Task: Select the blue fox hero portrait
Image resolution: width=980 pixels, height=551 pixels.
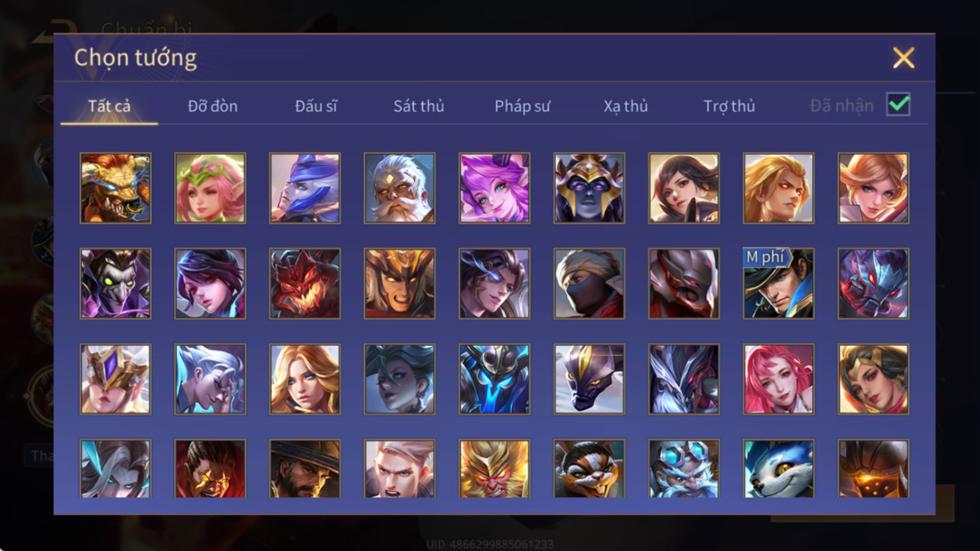Action: point(778,468)
